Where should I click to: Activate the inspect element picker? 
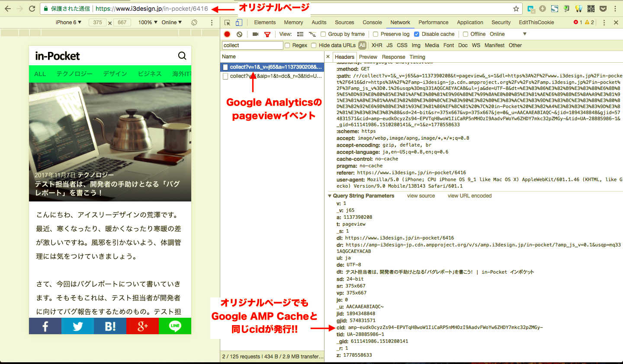pyautogui.click(x=228, y=22)
